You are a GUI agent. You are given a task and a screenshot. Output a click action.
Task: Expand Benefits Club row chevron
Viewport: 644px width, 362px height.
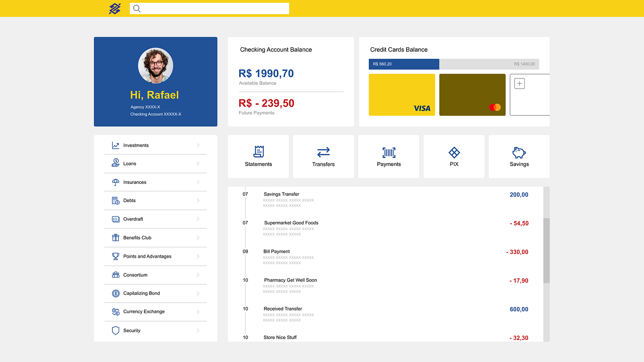coord(198,238)
